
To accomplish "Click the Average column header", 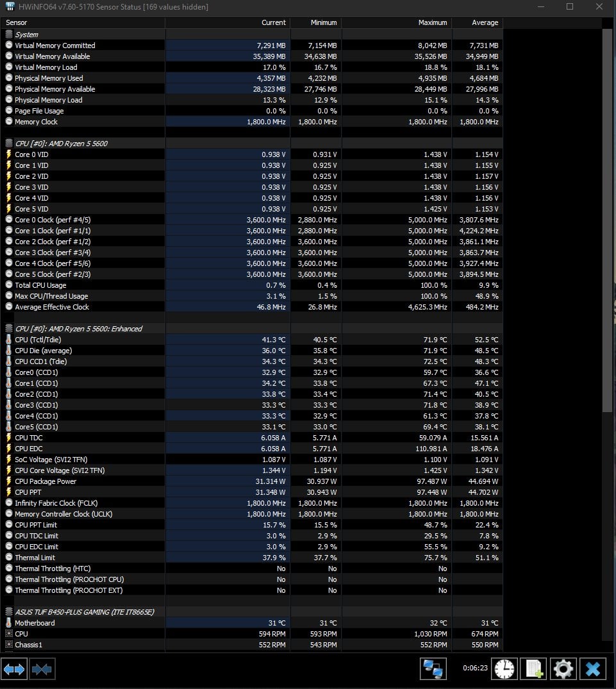I will tap(477, 22).
